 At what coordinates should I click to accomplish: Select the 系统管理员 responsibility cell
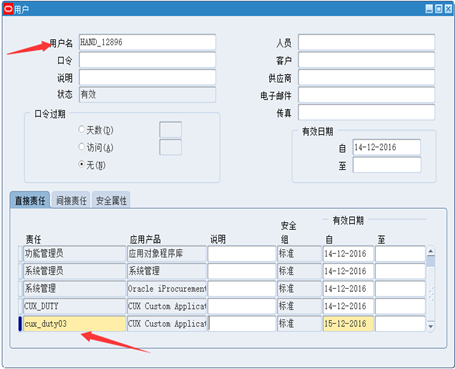(74, 271)
